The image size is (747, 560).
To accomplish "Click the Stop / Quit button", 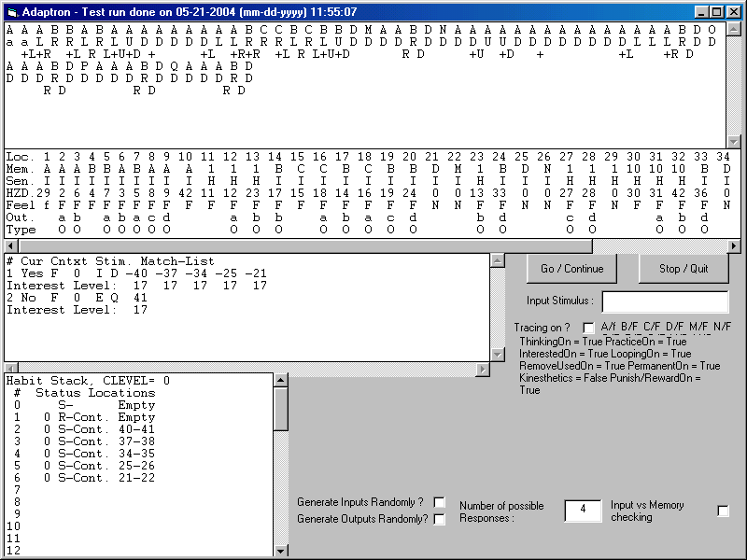I will point(684,269).
